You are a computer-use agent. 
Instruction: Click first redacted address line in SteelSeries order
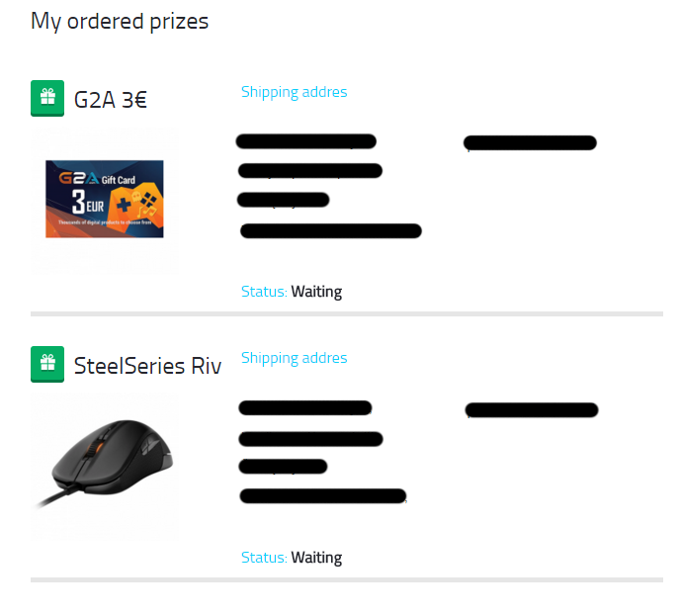tap(304, 408)
